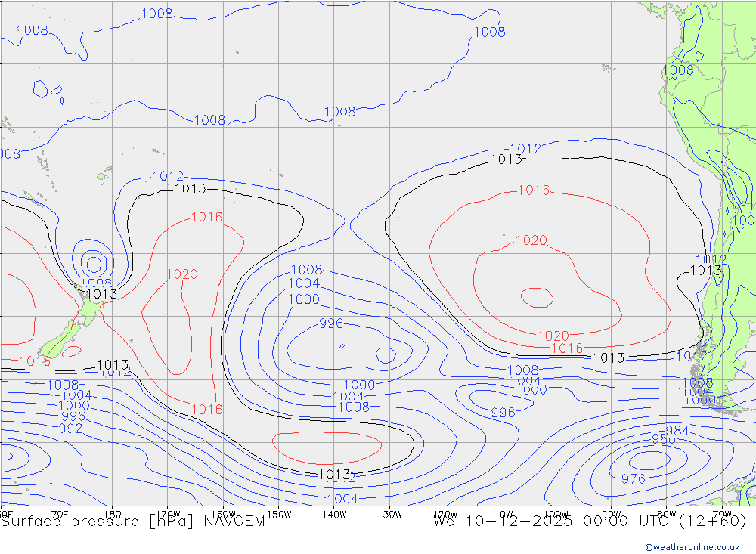This screenshot has height=554, width=756.
Task: Click the 992 isobar label
Action: point(70,429)
